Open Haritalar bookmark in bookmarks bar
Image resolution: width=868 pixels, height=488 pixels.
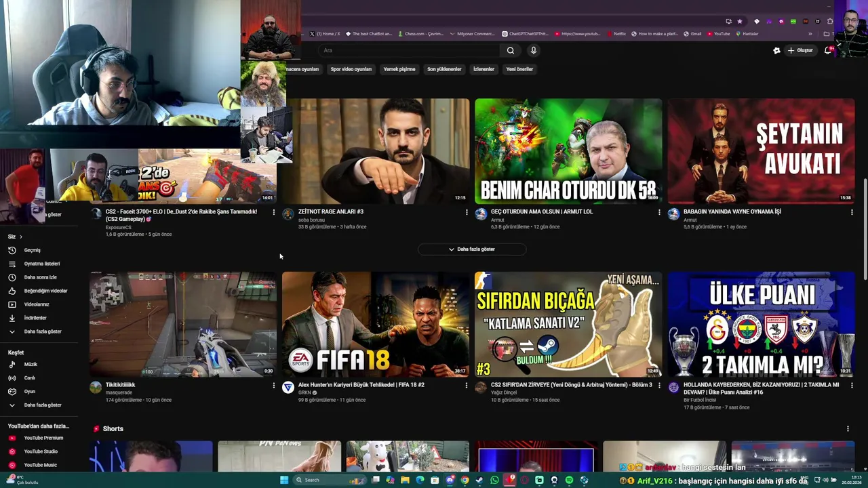point(747,34)
